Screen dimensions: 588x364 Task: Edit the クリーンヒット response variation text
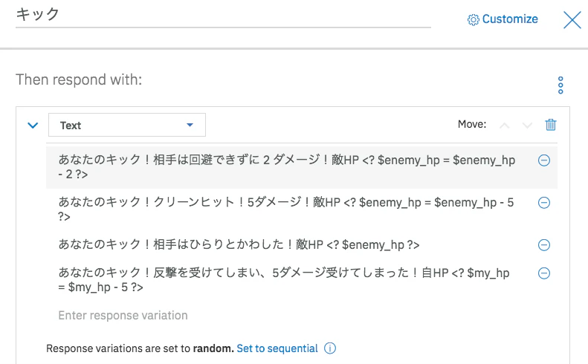click(x=287, y=209)
